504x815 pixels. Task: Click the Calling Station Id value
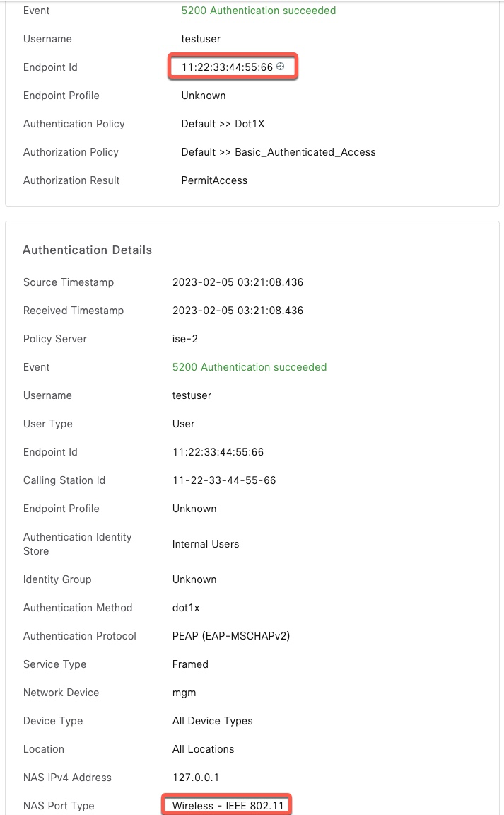coord(224,480)
